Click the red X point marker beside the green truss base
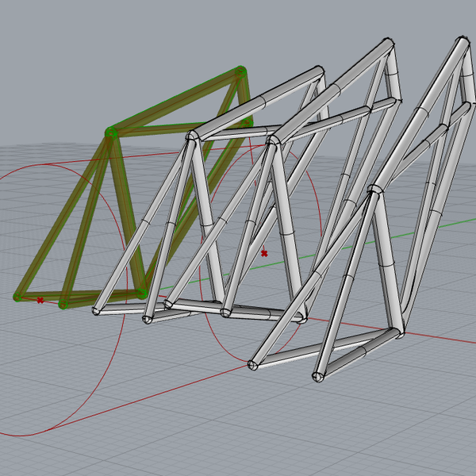The image size is (476, 476). [40, 300]
